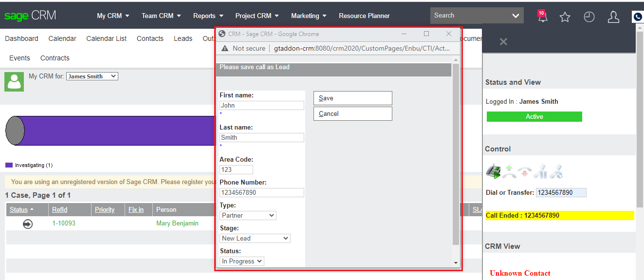644x280 pixels.
Task: Sort cases by Priority column
Action: 105,209
